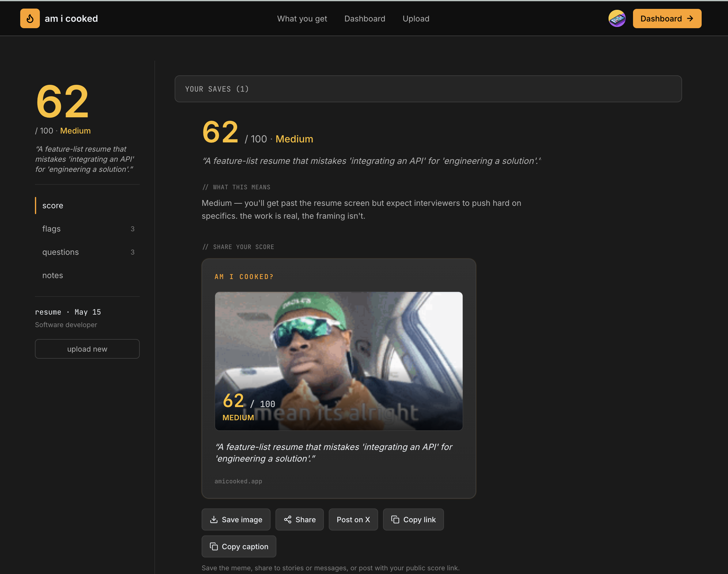Open the 'What you get' nav item
Image resolution: width=728 pixels, height=574 pixels.
302,18
